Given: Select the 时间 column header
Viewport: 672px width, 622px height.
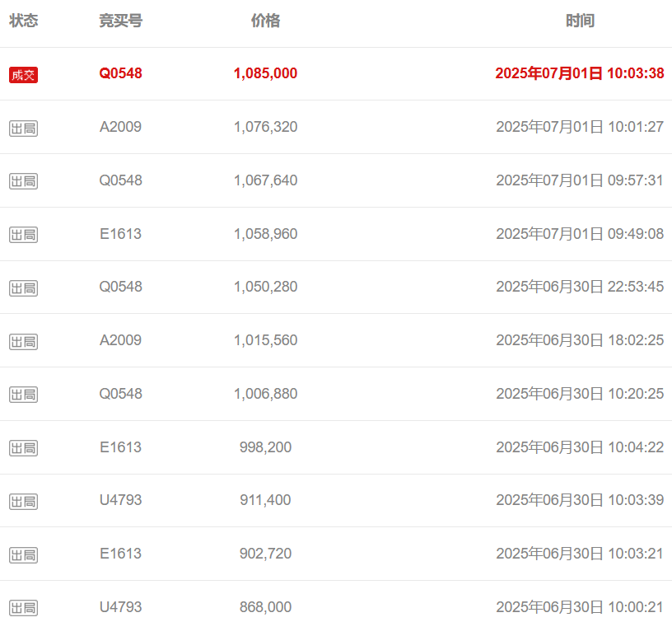Looking at the screenshot, I should point(581,21).
